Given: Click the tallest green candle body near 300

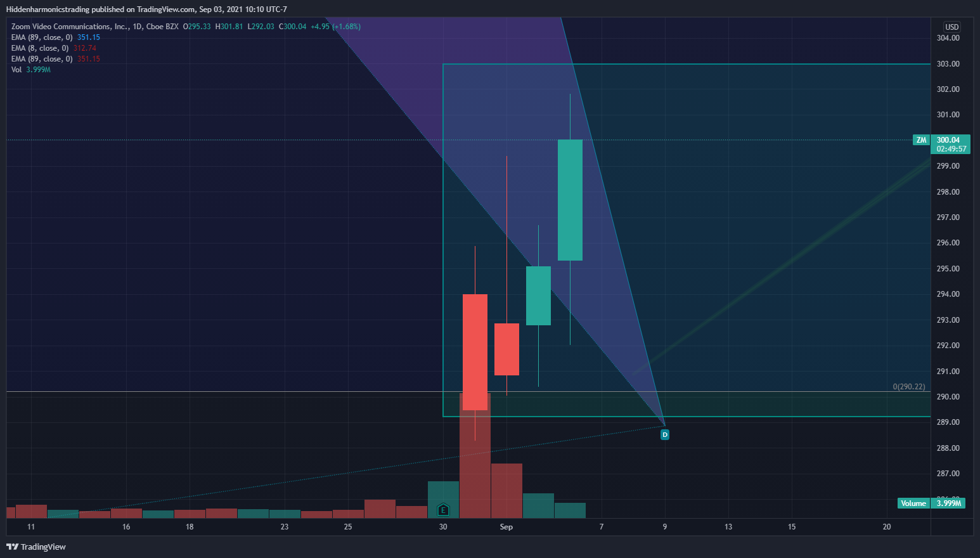Looking at the screenshot, I should (570, 200).
